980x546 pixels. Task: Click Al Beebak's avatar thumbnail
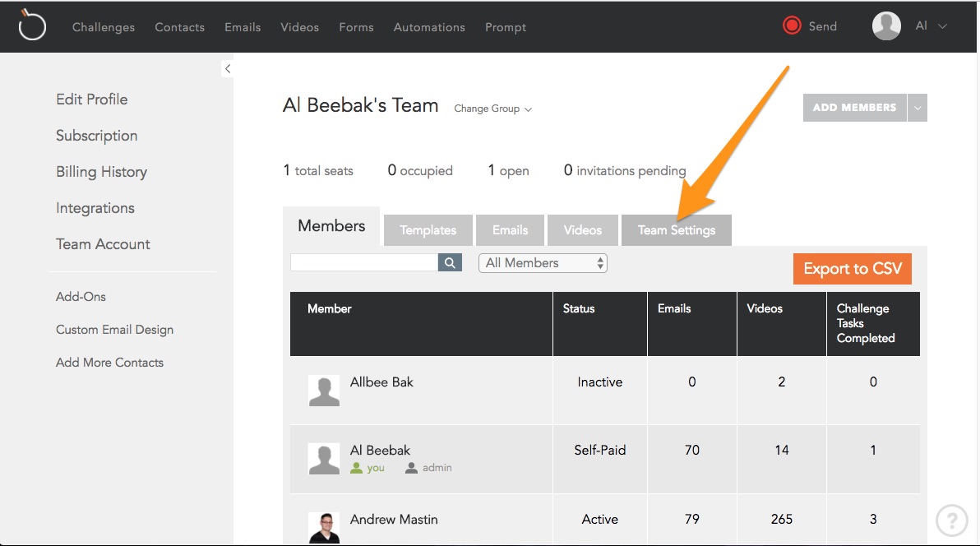[x=324, y=459]
